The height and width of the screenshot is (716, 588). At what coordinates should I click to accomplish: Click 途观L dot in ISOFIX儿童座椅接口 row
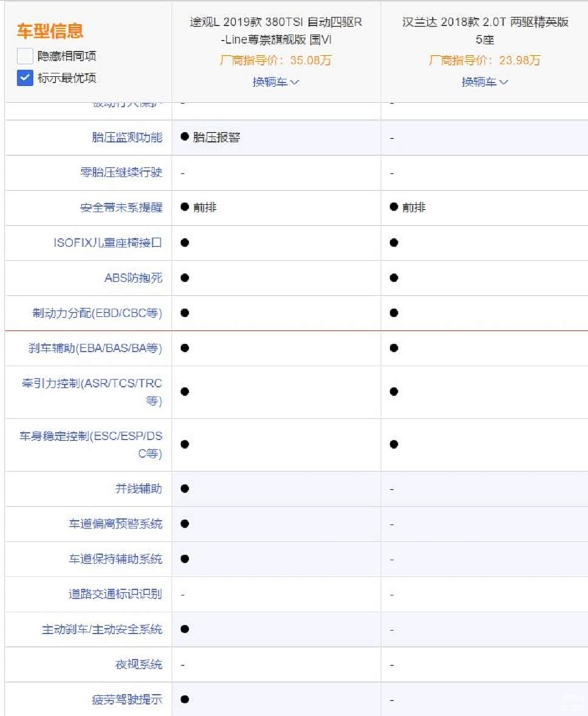click(x=185, y=243)
